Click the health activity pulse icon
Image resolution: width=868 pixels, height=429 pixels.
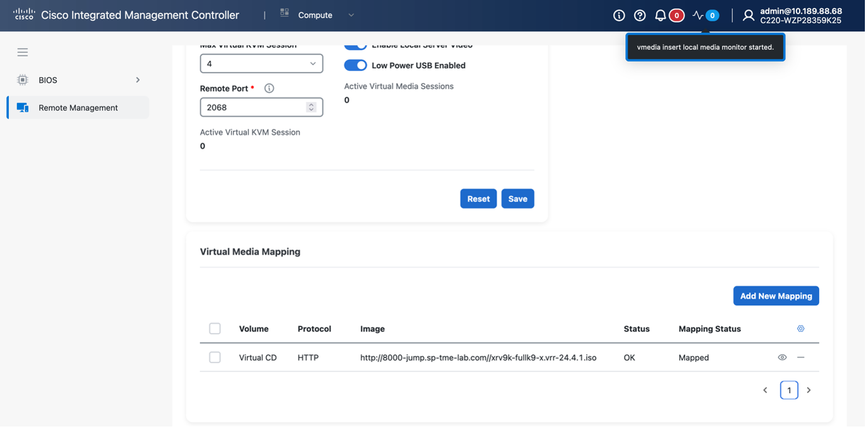[x=698, y=16]
